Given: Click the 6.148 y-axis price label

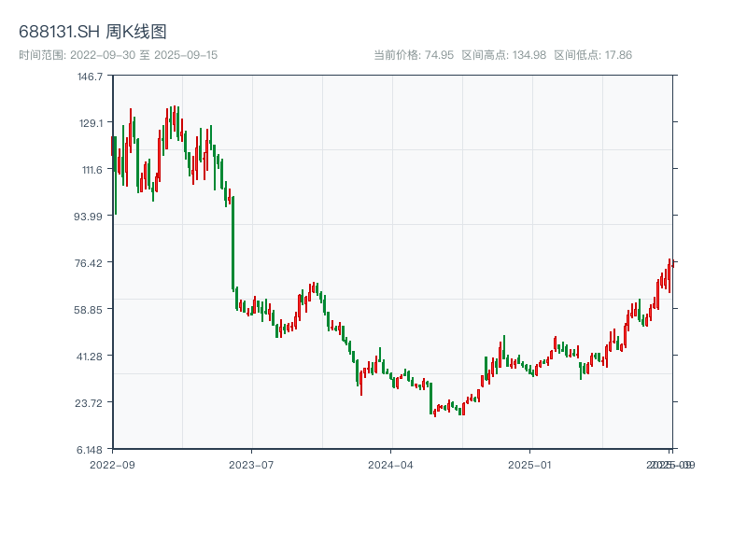Looking at the screenshot, I should 89,449.
